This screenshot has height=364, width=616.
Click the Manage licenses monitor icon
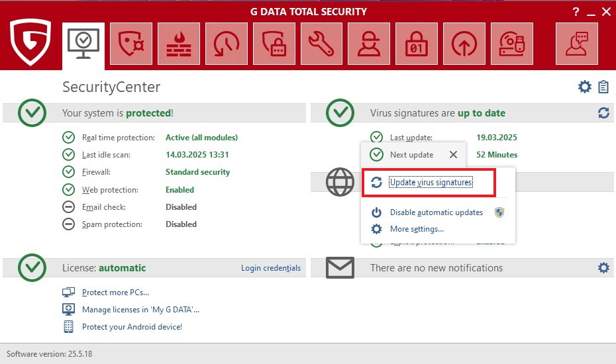(x=68, y=310)
